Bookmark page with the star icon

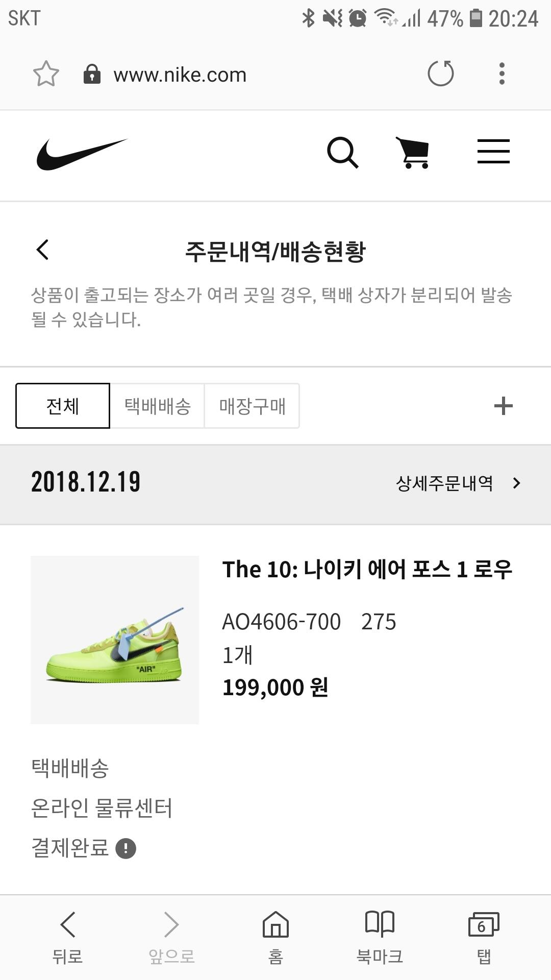[46, 74]
